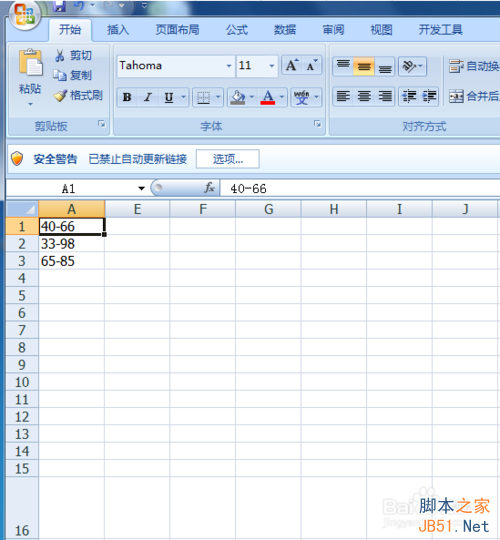Copy selection with the 复制 button
The width and height of the screenshot is (500, 540).
73,75
